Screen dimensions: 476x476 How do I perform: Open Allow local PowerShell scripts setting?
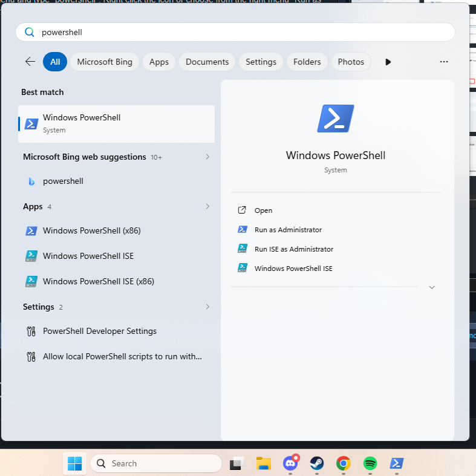(117, 356)
